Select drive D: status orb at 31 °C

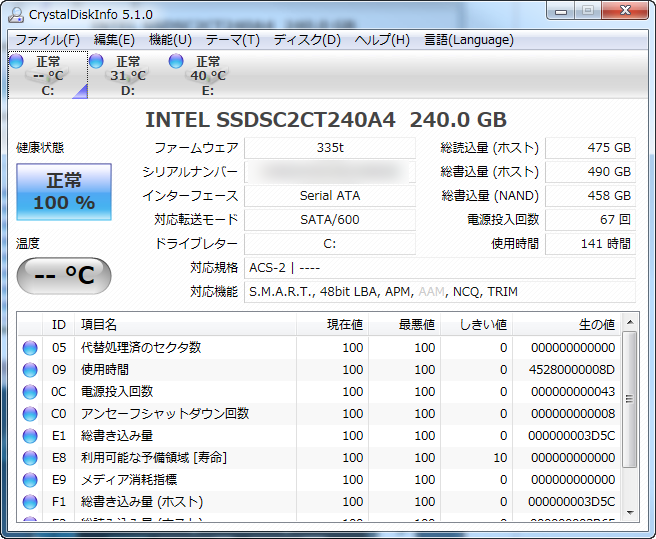click(x=97, y=62)
